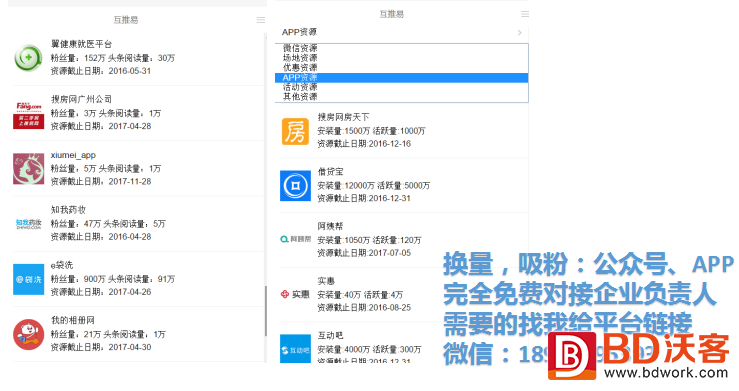
Task: Click the blue 借贷宝 app icon
Action: [296, 186]
